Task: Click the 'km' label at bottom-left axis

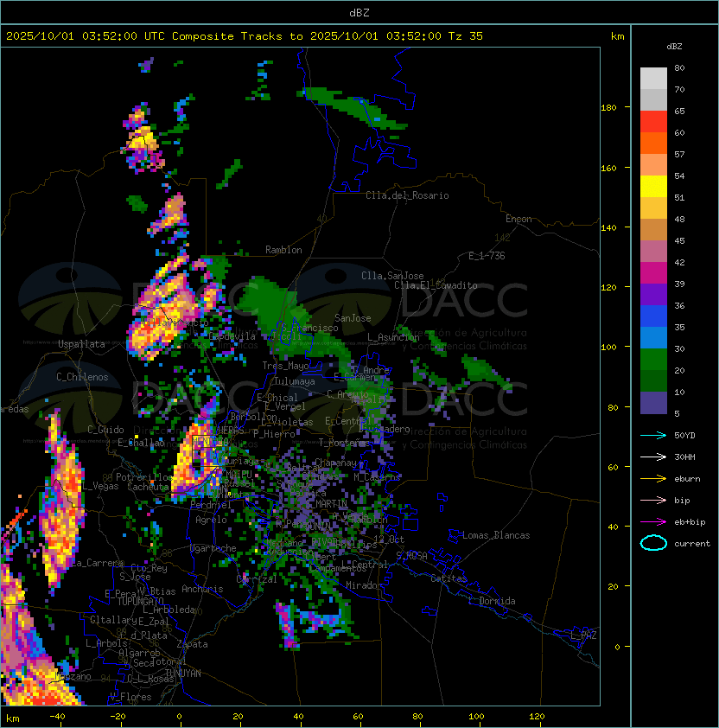Action: [13, 718]
